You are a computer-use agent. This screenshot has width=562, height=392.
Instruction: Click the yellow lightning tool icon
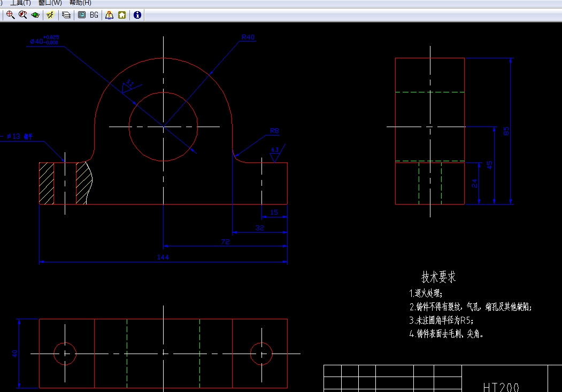click(x=51, y=14)
